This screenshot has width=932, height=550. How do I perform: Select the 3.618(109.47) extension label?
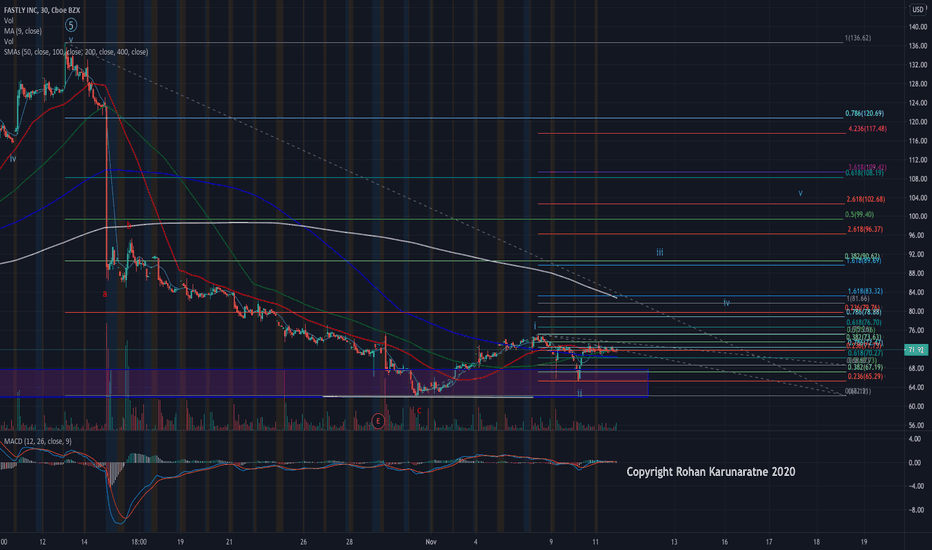(x=867, y=167)
